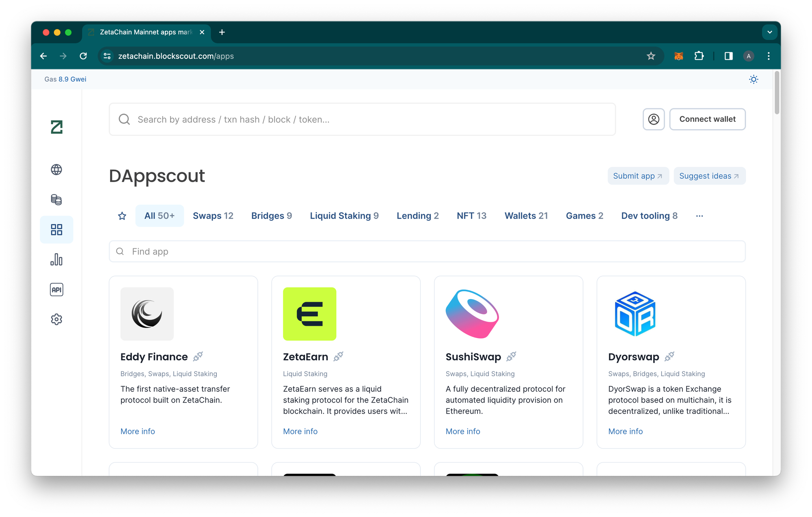This screenshot has width=812, height=517.
Task: Bookmark this page with the star icon
Action: [x=651, y=56]
